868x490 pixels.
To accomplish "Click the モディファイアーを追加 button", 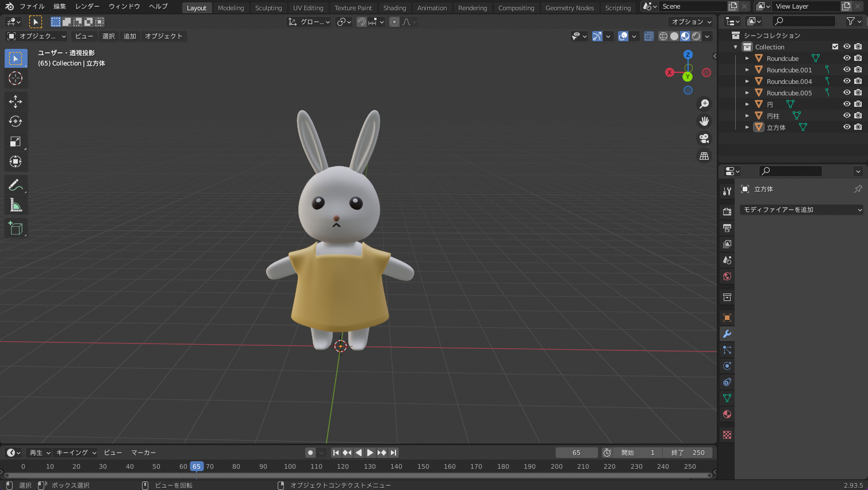I will 801,209.
